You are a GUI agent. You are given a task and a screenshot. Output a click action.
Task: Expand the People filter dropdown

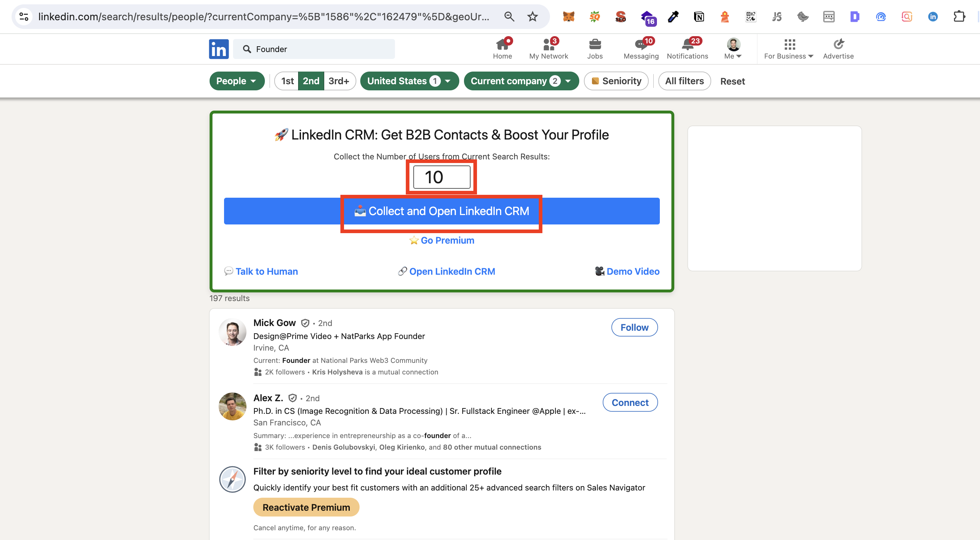[x=237, y=81]
